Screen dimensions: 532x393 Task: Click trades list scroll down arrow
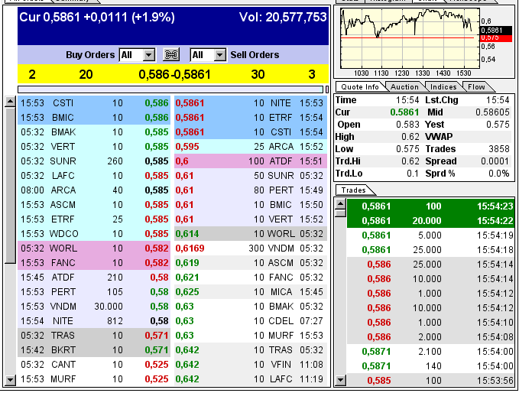coord(340,380)
